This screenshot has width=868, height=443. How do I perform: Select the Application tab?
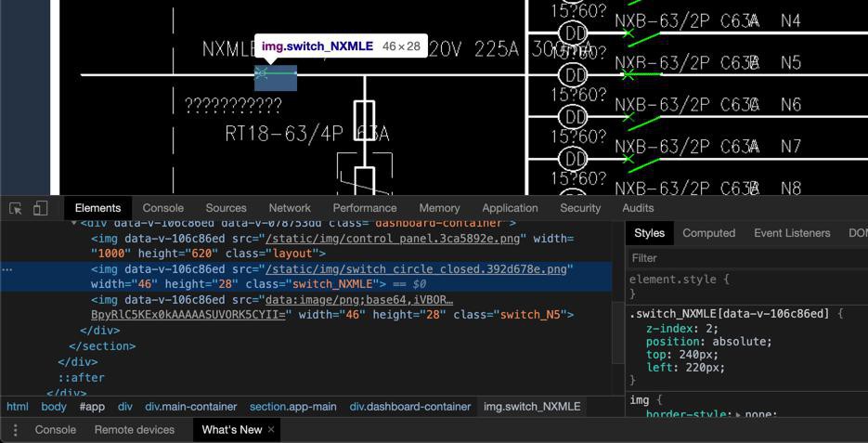point(510,208)
